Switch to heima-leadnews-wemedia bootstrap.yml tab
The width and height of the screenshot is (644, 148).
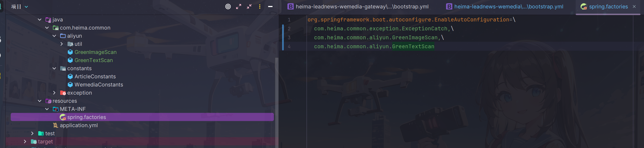coord(505,7)
